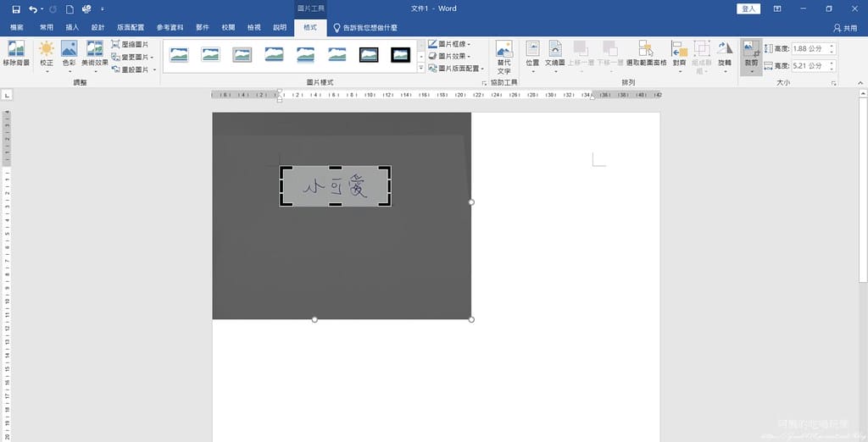Viewport: 868px width, 442px height.
Task: Select the 格式 picture tools tab
Action: point(310,27)
